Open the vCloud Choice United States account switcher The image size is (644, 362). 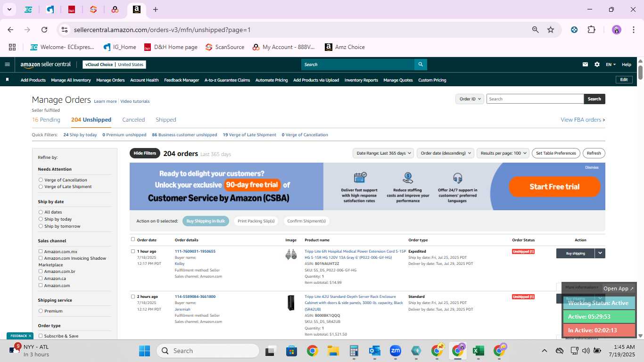pyautogui.click(x=115, y=65)
